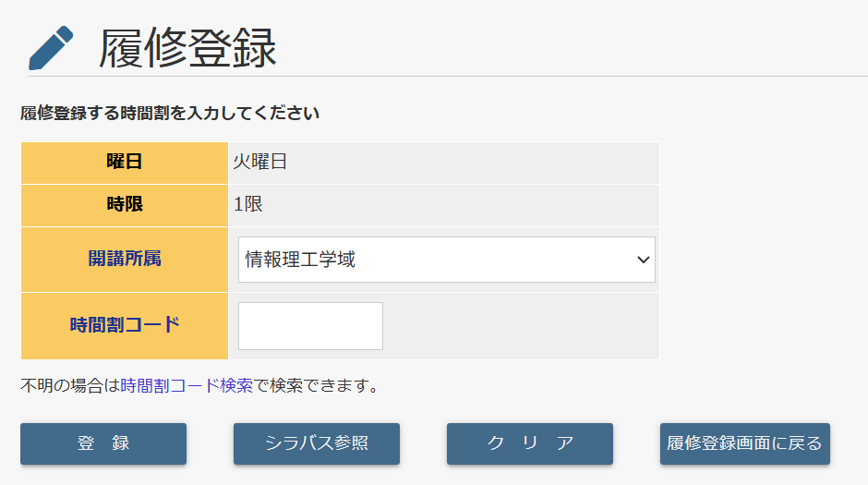This screenshot has height=485, width=868.
Task: Open シラバス参照 to view the syllabus
Action: 317,443
